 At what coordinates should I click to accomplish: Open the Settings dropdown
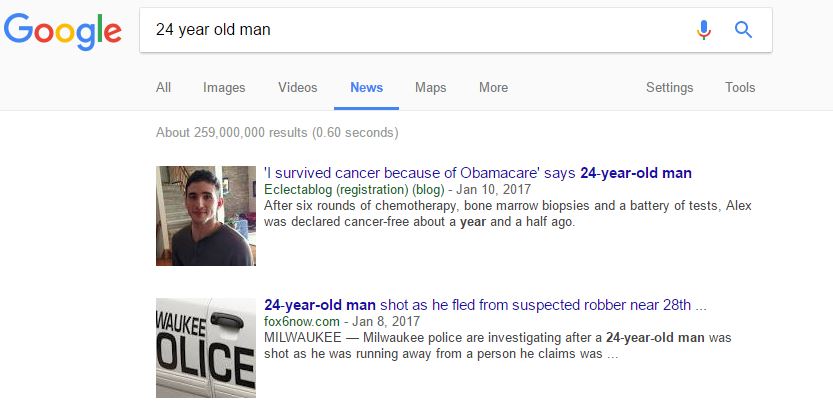(669, 88)
